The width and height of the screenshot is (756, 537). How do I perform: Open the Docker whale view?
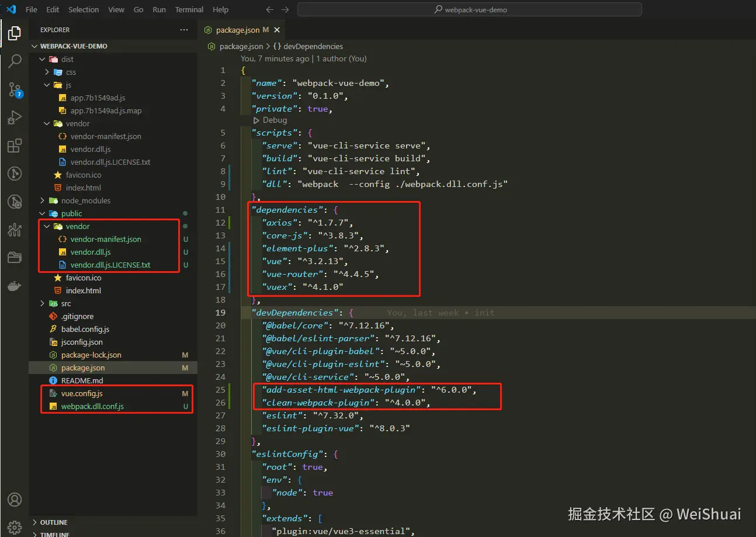coord(14,286)
